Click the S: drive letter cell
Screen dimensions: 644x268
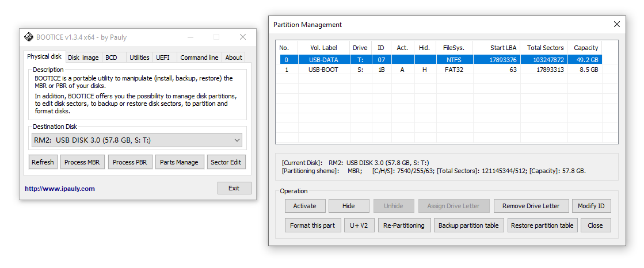click(x=360, y=70)
